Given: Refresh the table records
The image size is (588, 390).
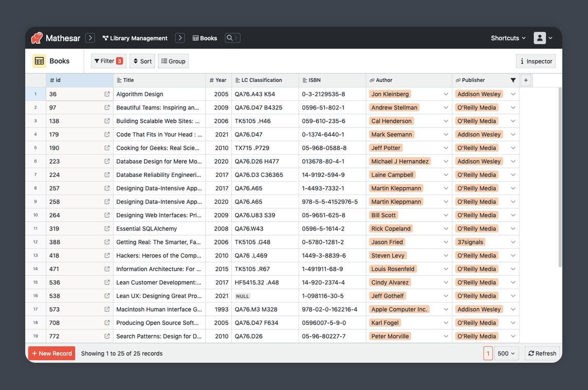Looking at the screenshot, I should click(542, 353).
